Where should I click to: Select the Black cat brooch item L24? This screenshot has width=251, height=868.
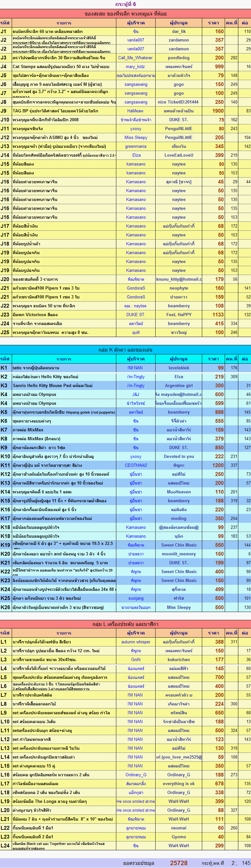pyautogui.click(x=59, y=846)
